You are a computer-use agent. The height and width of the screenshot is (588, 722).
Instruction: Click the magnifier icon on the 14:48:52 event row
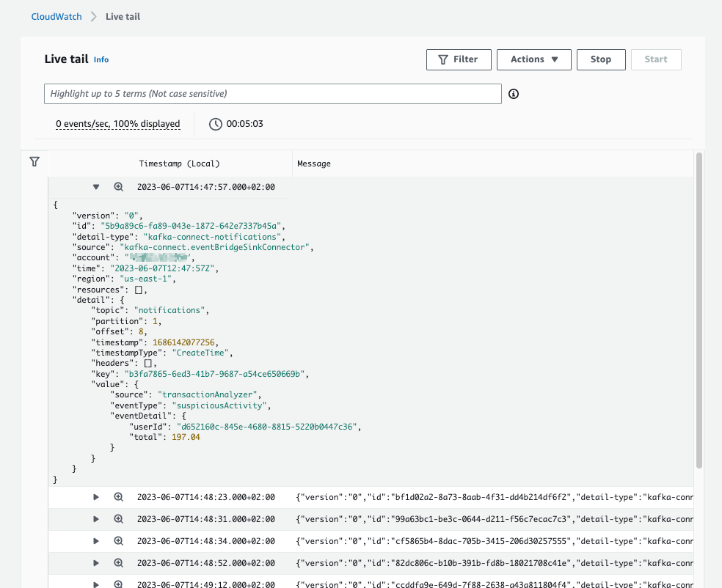(x=119, y=563)
